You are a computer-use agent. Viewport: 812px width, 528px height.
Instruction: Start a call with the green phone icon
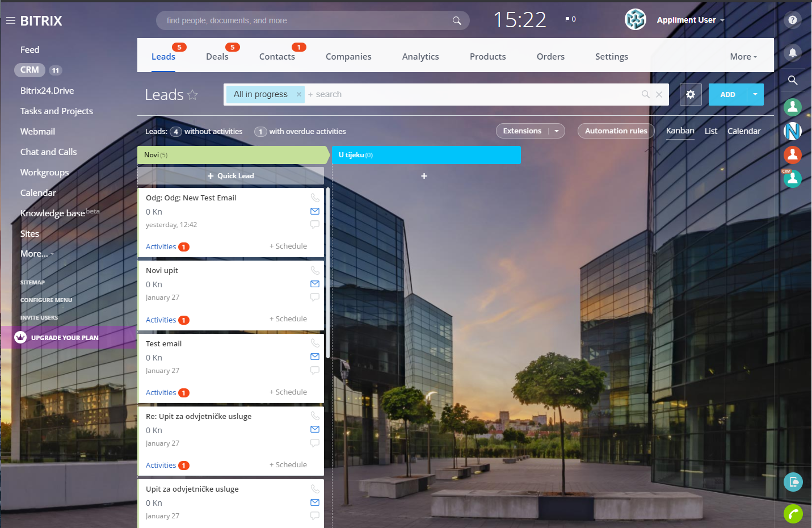[792, 514]
